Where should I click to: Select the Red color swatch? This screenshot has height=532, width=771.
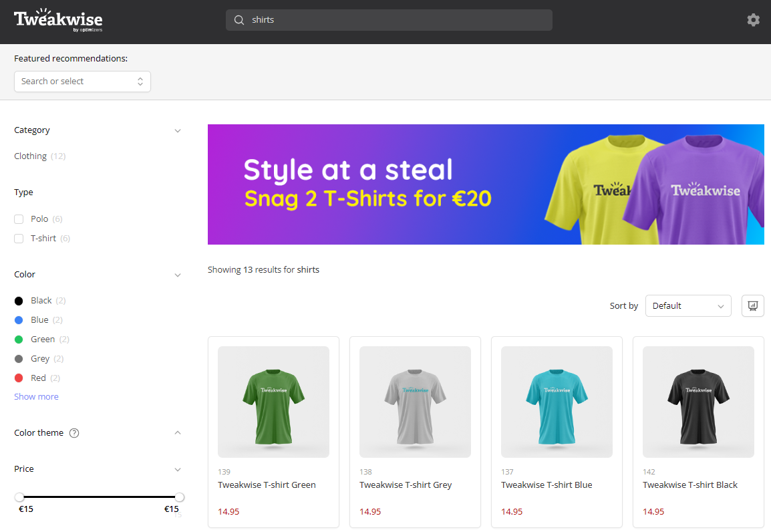tap(19, 378)
